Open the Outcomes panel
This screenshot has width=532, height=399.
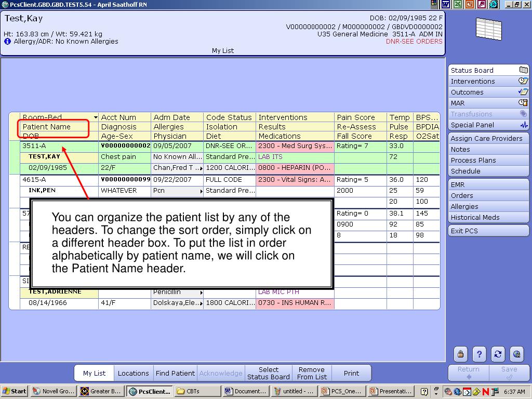[488, 92]
